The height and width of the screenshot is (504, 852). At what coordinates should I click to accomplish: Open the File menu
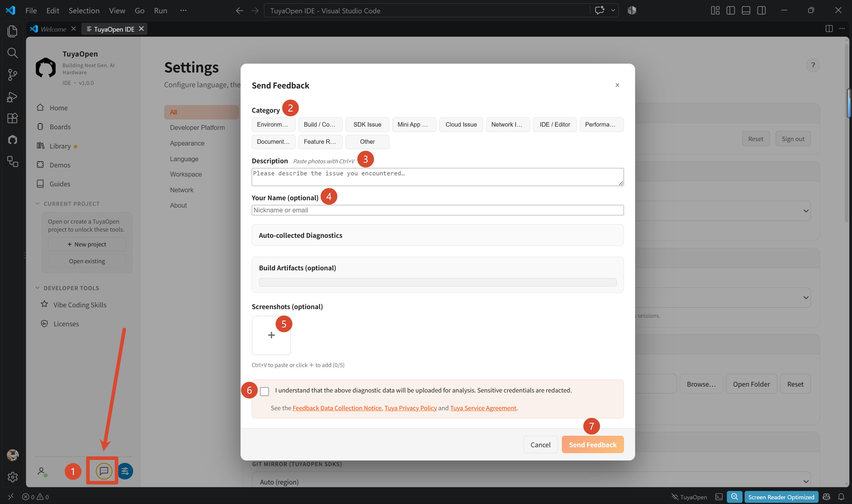[31, 11]
